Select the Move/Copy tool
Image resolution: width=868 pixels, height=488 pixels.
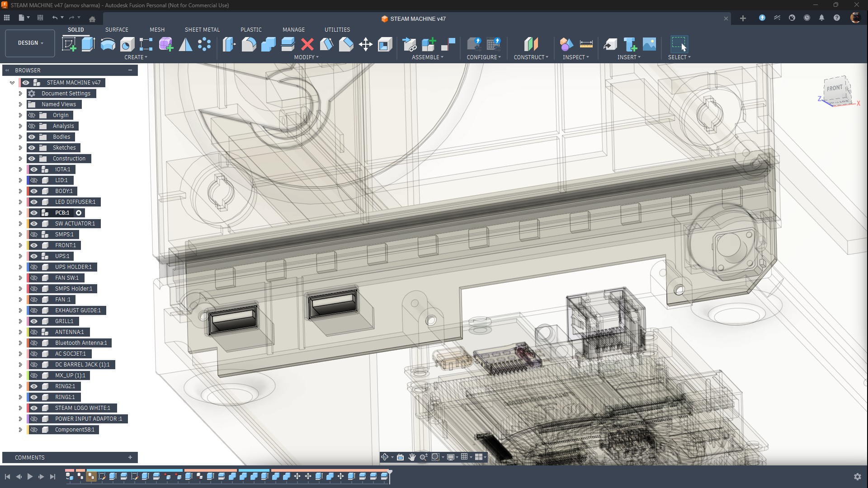pos(365,44)
